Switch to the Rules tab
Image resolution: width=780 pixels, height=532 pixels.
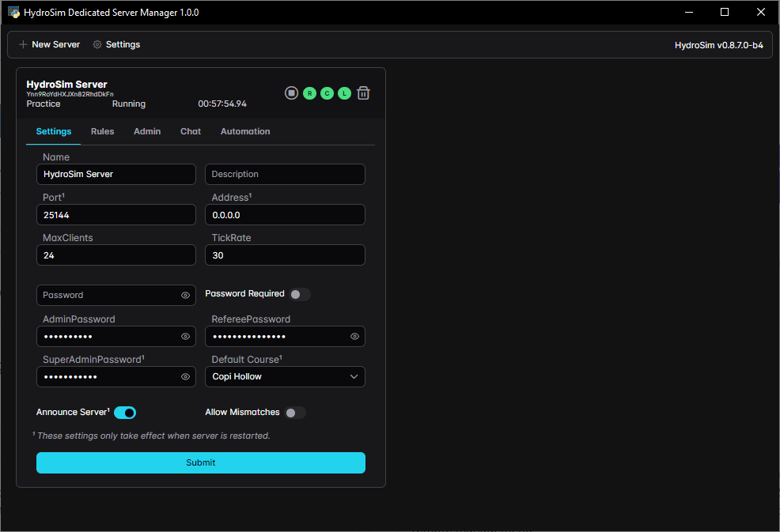click(x=103, y=132)
